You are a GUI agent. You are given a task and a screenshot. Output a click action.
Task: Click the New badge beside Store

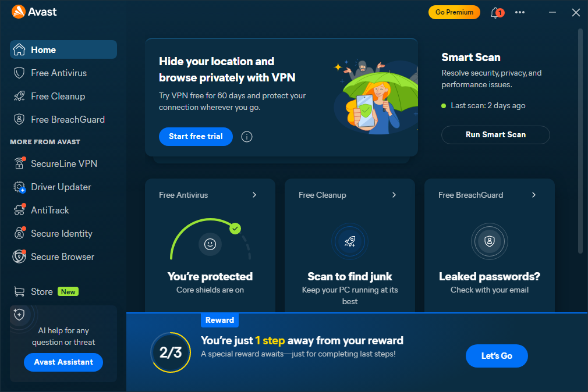point(68,291)
